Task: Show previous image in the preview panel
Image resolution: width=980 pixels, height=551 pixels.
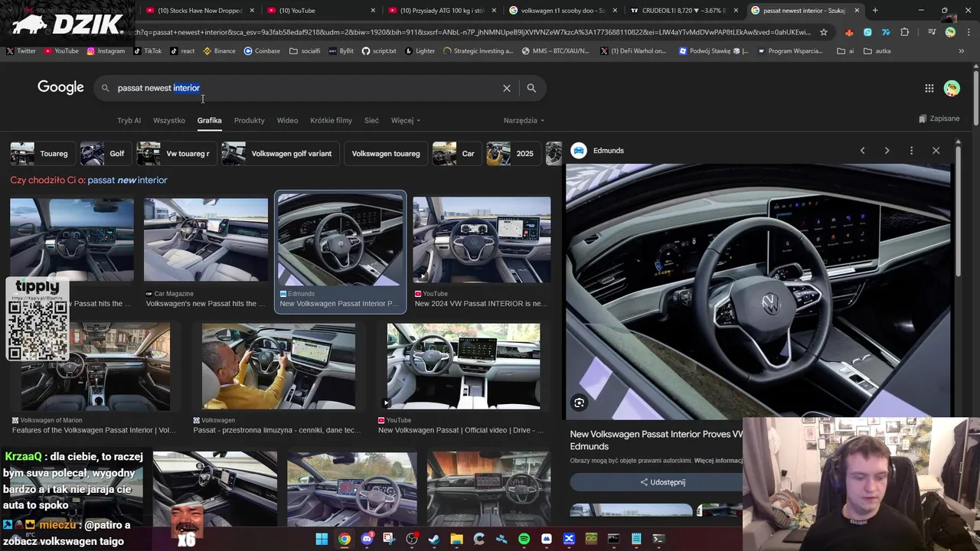Action: click(862, 151)
